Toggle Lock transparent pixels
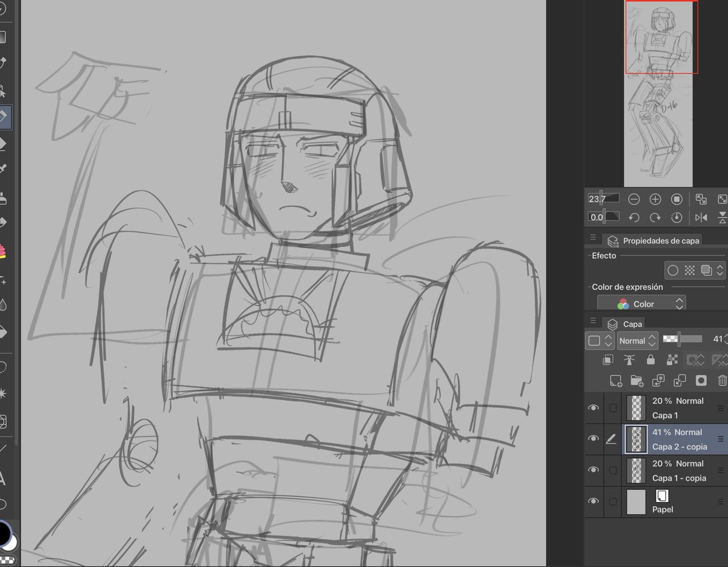This screenshot has width=728, height=567. (672, 360)
